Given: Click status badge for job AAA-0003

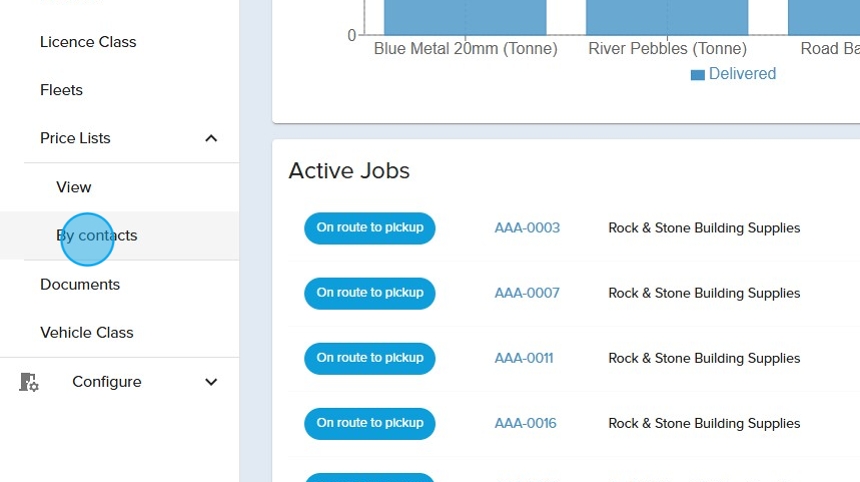Looking at the screenshot, I should (x=370, y=228).
